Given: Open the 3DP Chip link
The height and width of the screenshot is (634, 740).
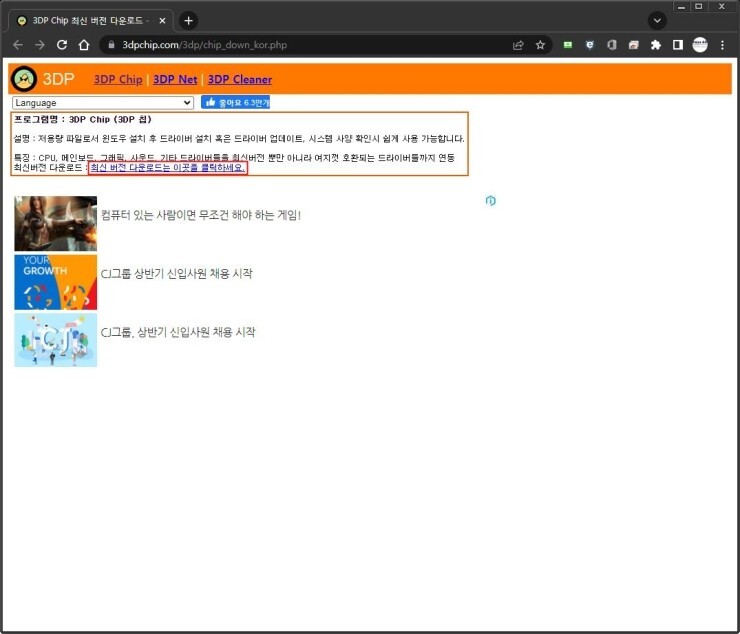Looking at the screenshot, I should point(118,79).
